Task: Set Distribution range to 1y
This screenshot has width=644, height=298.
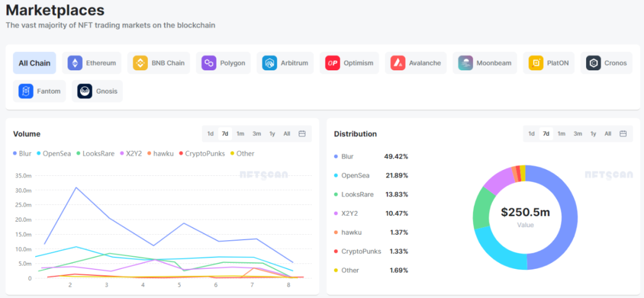Action: coord(593,134)
